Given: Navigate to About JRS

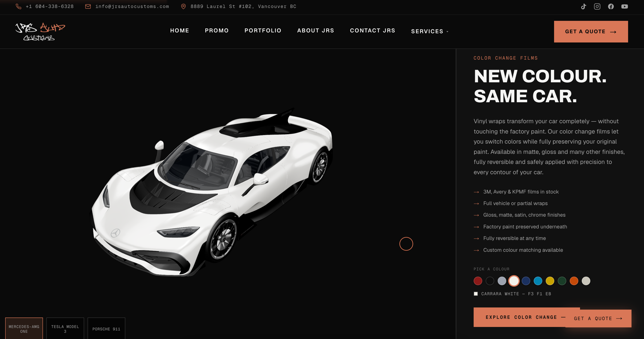Looking at the screenshot, I should [x=316, y=31].
